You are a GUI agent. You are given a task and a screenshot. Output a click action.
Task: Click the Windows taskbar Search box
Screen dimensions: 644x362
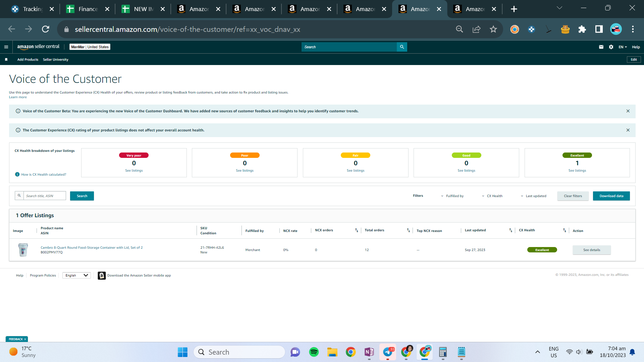[239, 352]
